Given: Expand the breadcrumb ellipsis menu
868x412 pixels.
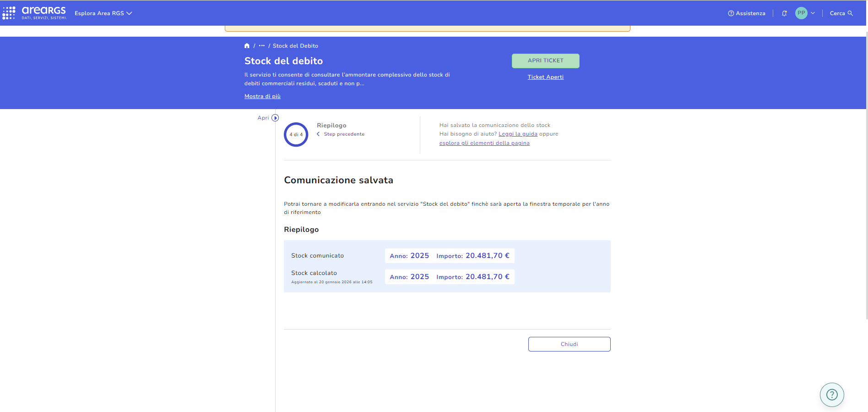Looking at the screenshot, I should (261, 46).
